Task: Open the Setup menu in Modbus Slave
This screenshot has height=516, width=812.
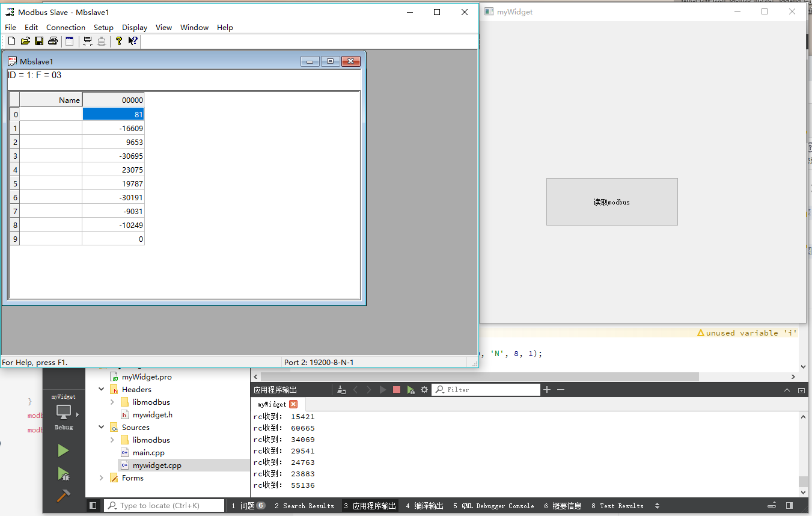Action: [x=103, y=27]
